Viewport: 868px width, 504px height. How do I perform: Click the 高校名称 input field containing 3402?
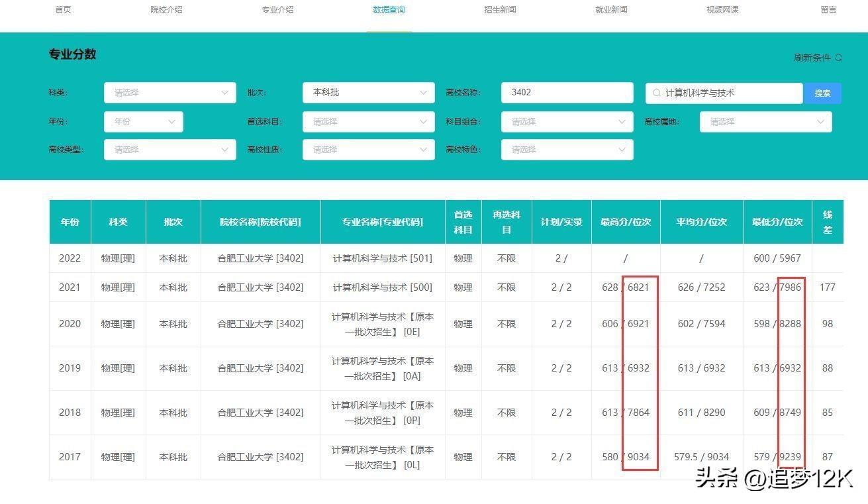567,93
